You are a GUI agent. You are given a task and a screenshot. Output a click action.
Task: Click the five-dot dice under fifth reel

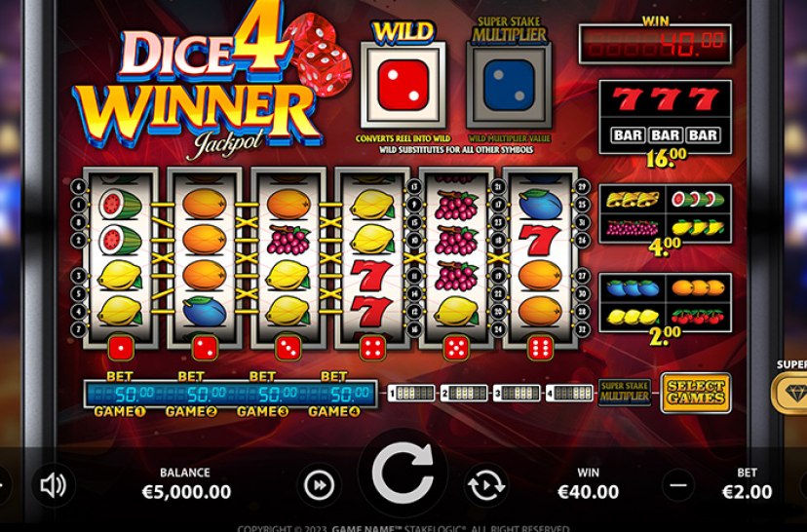[x=456, y=348]
